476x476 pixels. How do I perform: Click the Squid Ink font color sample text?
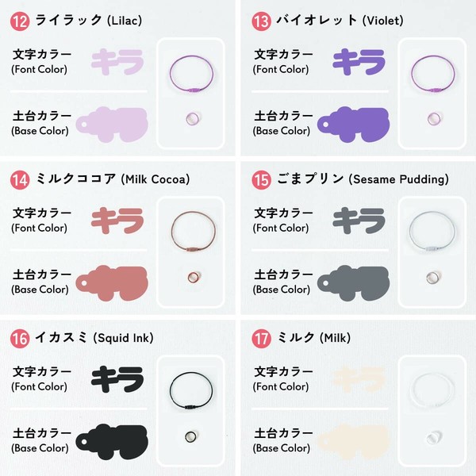(x=117, y=379)
